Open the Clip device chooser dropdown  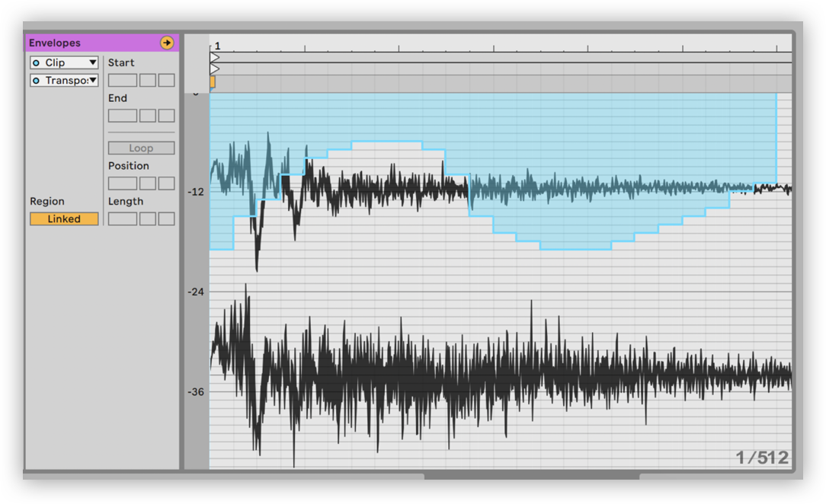tap(63, 62)
